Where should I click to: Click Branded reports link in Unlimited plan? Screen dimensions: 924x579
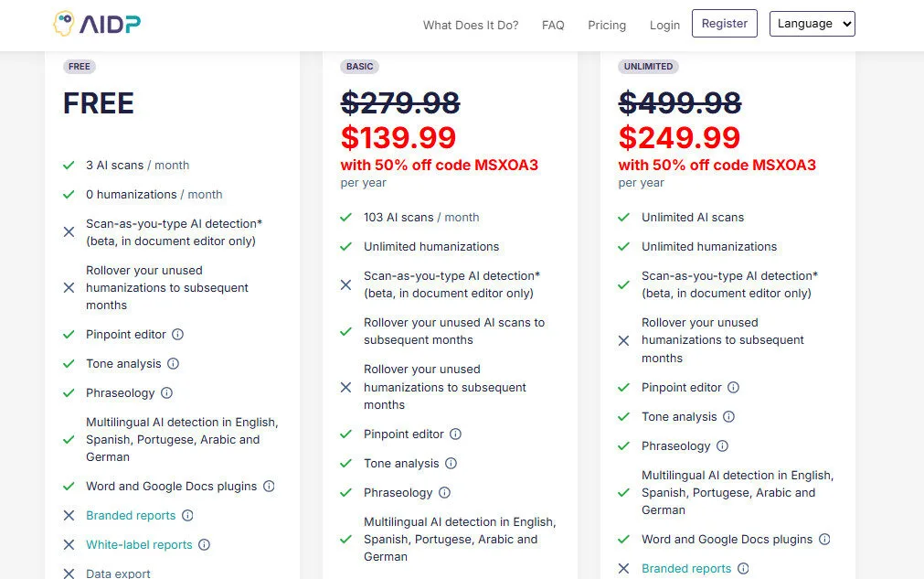(686, 569)
